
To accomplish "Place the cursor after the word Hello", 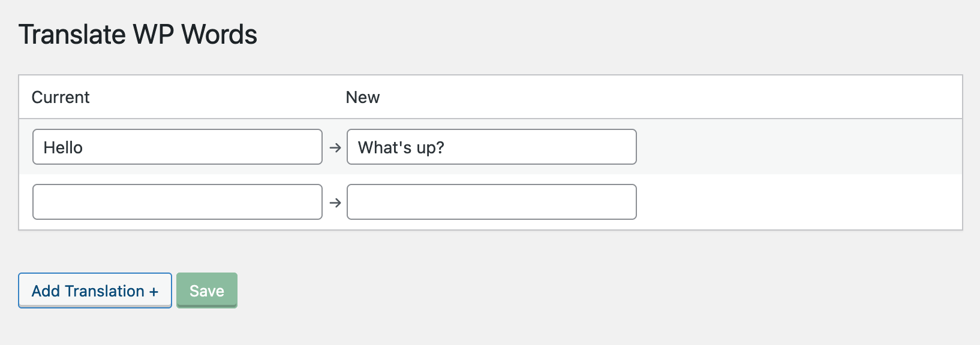I will 85,147.
